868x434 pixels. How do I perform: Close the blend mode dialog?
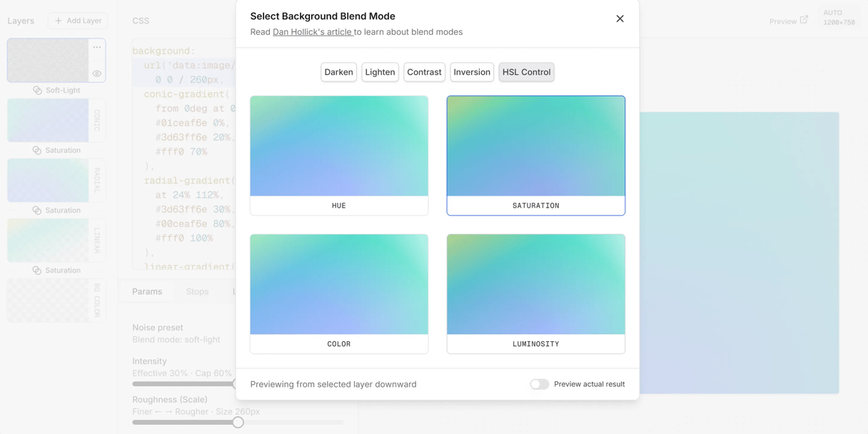620,19
